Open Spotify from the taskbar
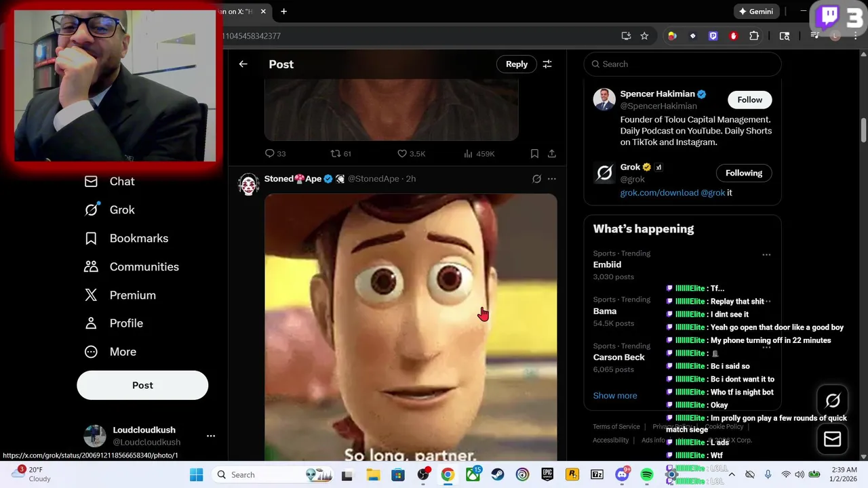Viewport: 868px width, 488px height. [x=647, y=474]
